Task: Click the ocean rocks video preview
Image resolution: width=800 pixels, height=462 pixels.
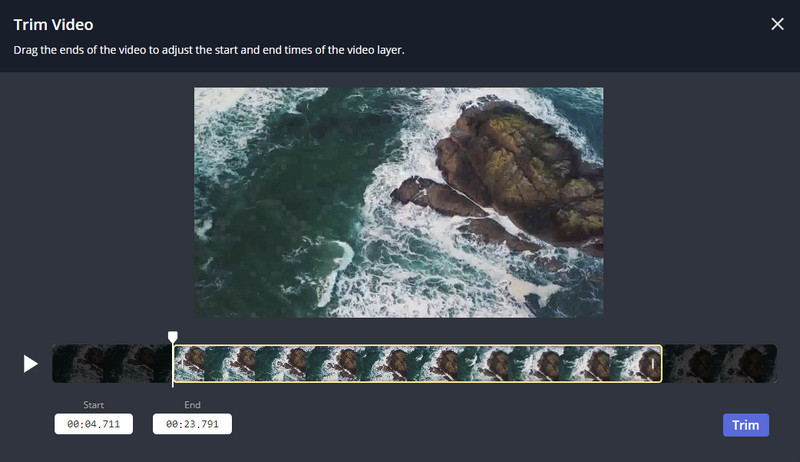Action: pos(398,202)
